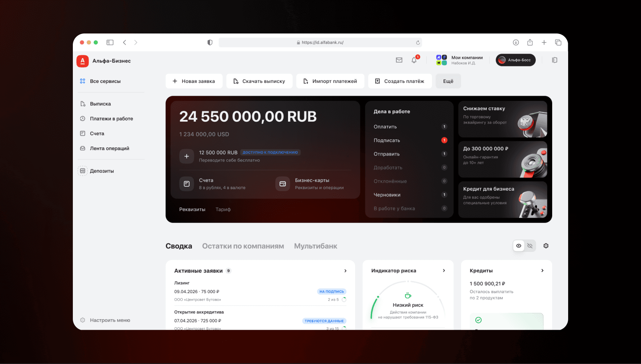Viewport: 641px width, 364px height.
Task: Show balances with the eye toggle
Action: click(519, 246)
